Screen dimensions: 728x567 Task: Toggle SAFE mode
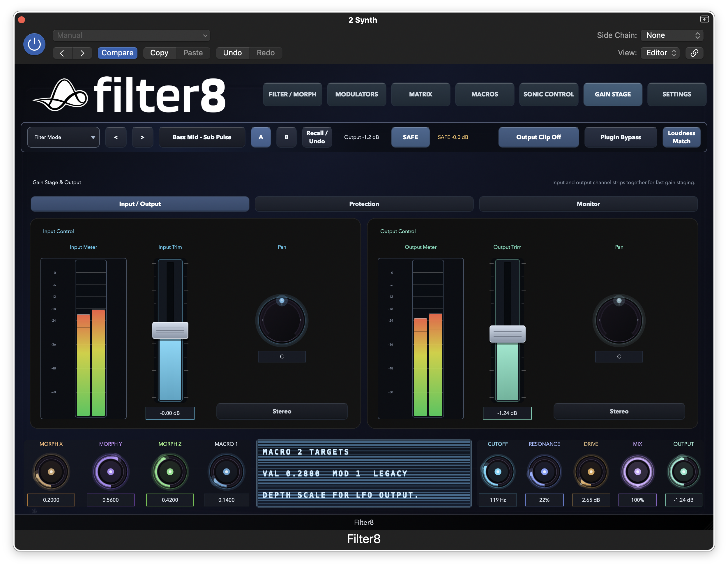[410, 137]
